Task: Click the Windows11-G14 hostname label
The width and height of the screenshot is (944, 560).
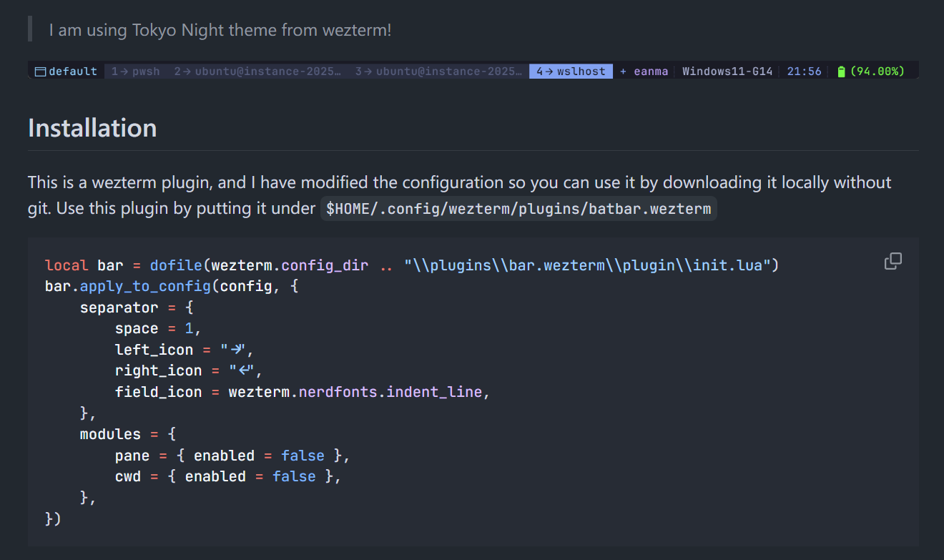Action: point(727,72)
